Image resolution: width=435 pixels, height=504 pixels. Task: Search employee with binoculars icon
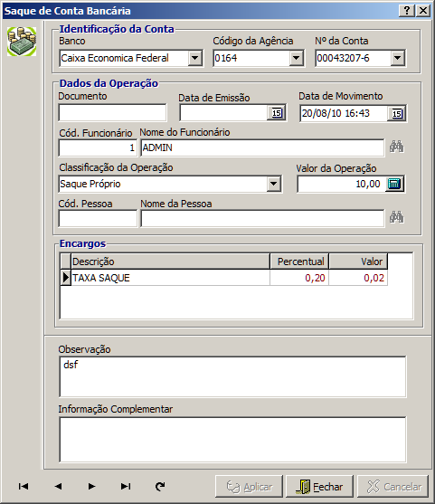click(396, 147)
